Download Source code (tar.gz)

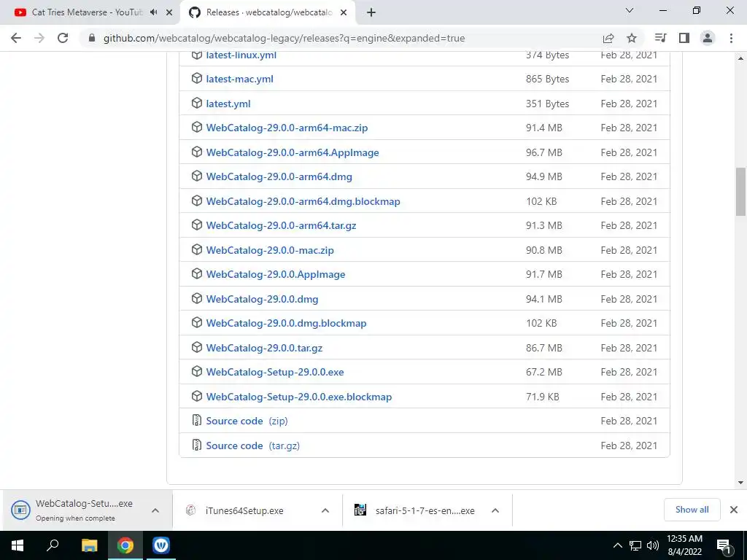tap(253, 446)
